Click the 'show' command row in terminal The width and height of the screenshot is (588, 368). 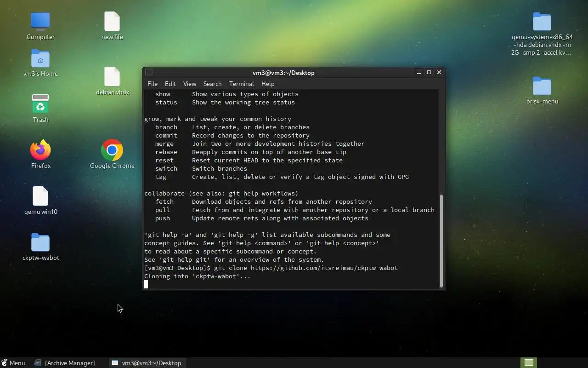point(227,94)
